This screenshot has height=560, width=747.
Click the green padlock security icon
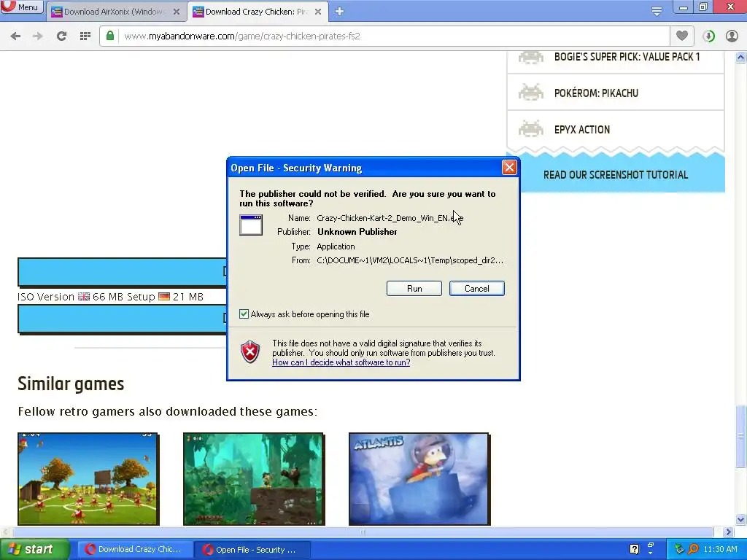[110, 36]
